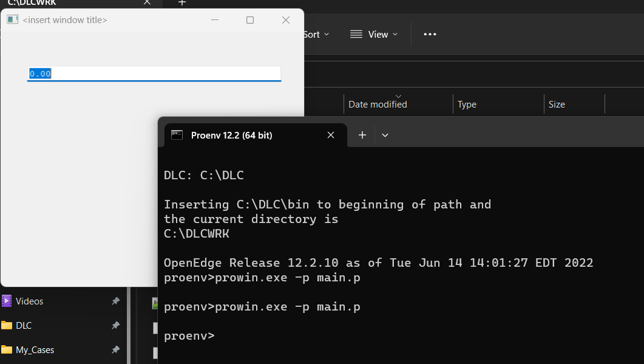Click the View layout icon in Explorer toolbar
This screenshot has width=644, height=364.
click(355, 34)
